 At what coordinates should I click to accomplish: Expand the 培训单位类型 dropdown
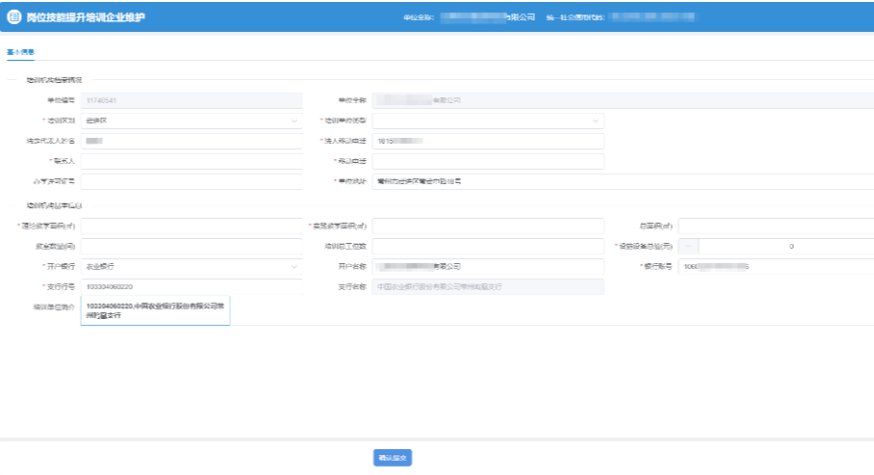coord(487,121)
